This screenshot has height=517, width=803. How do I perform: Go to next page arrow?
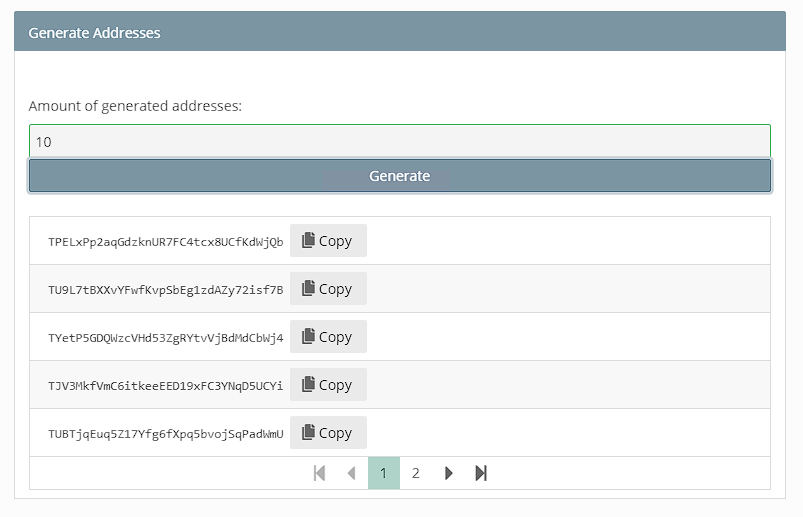click(449, 473)
